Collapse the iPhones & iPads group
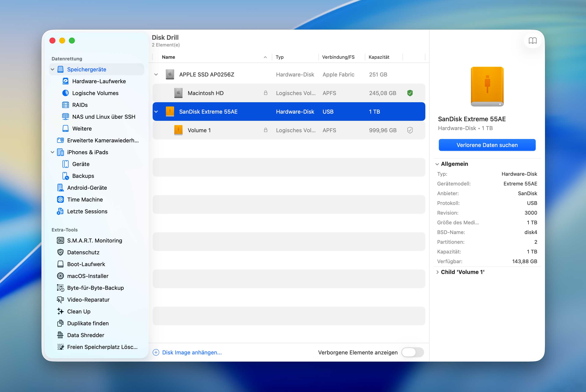 52,152
